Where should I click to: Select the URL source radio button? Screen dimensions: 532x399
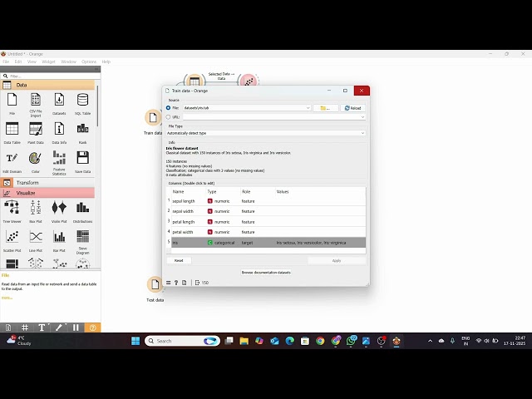(x=168, y=116)
